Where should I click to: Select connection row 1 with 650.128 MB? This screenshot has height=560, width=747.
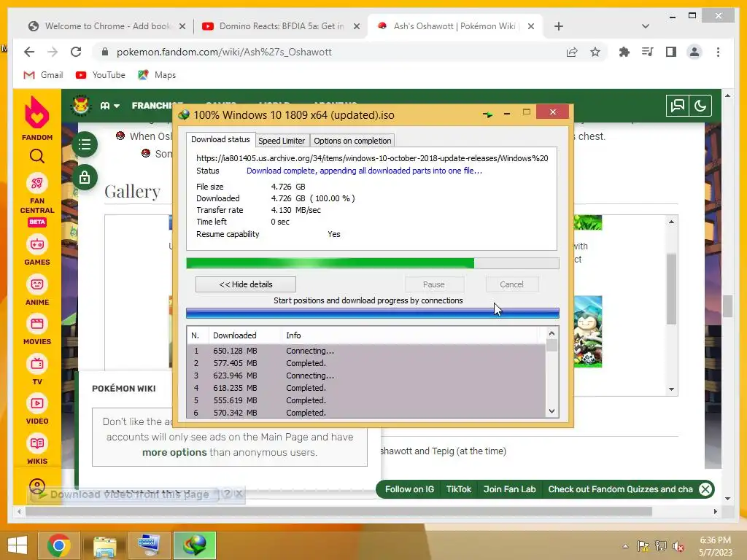tap(366, 351)
